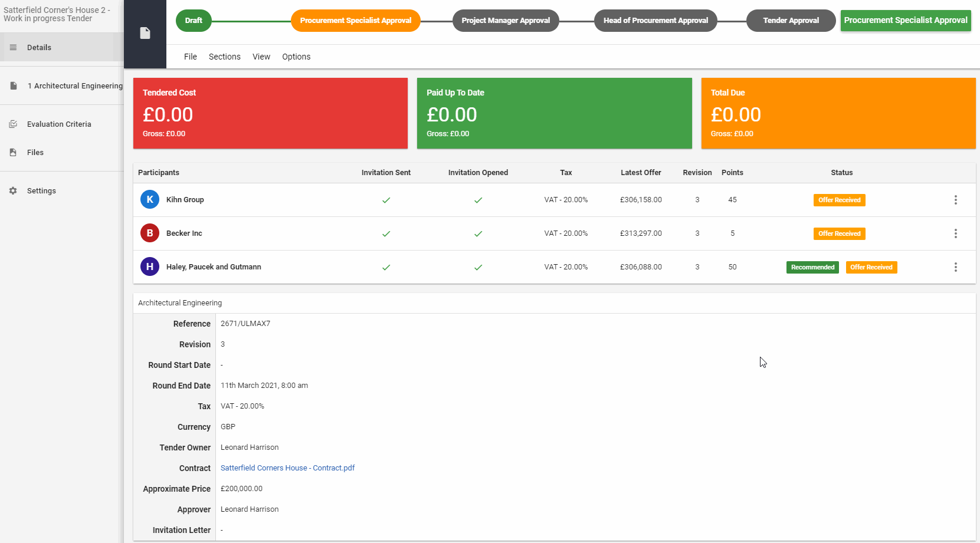Select the Evaluation Criteria checklist icon

click(x=13, y=124)
